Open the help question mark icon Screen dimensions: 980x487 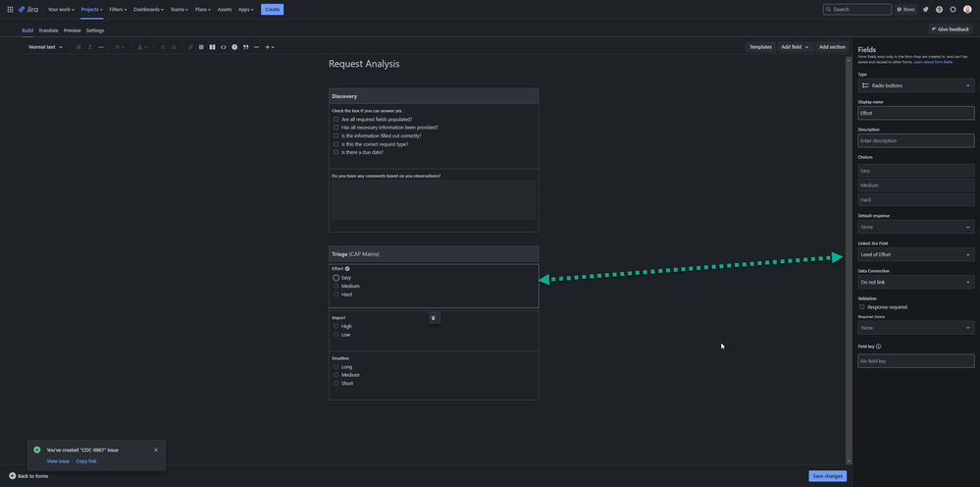(939, 10)
